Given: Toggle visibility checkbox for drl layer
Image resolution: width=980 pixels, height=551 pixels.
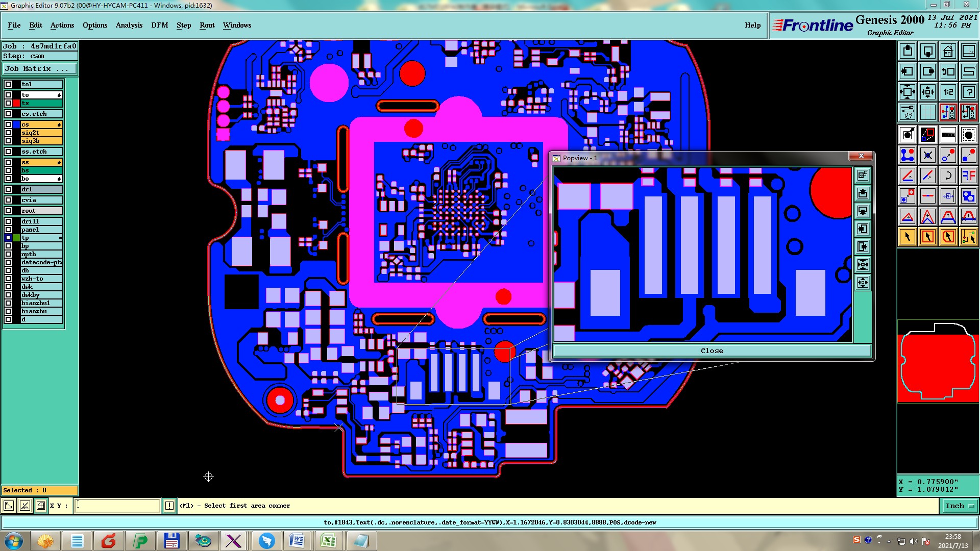Looking at the screenshot, I should click(x=8, y=189).
